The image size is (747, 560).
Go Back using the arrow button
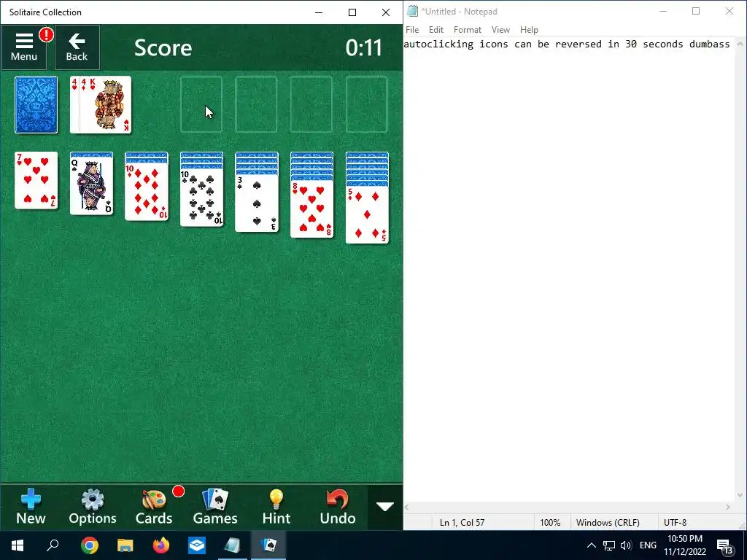(x=77, y=47)
